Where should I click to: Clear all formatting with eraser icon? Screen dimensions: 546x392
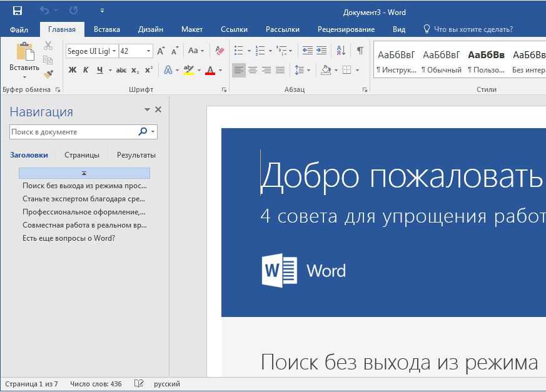click(x=220, y=51)
